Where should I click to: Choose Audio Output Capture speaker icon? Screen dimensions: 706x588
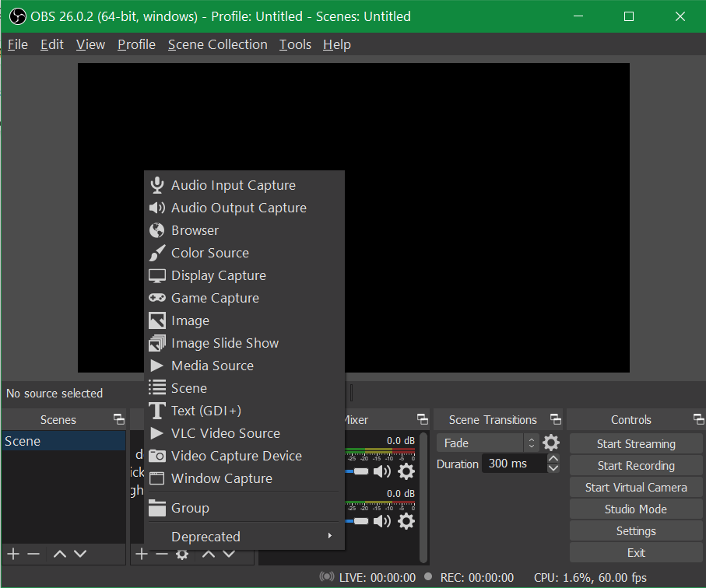pyautogui.click(x=156, y=208)
